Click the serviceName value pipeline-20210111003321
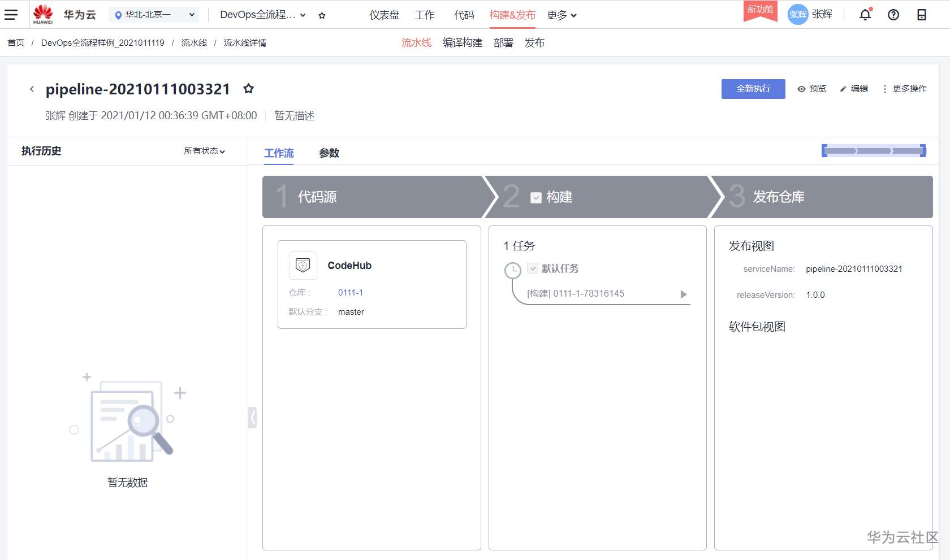This screenshot has width=950, height=560. pos(854,269)
